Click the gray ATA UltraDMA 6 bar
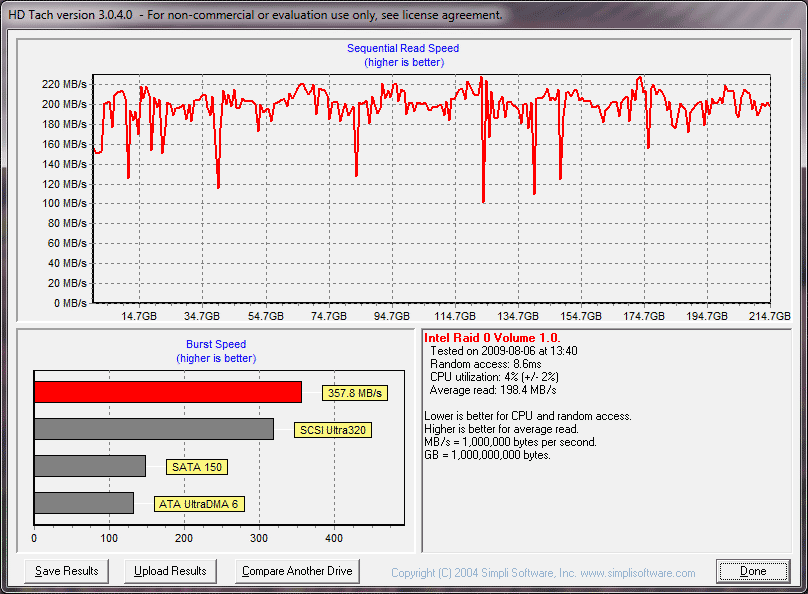This screenshot has width=808, height=594. [84, 503]
